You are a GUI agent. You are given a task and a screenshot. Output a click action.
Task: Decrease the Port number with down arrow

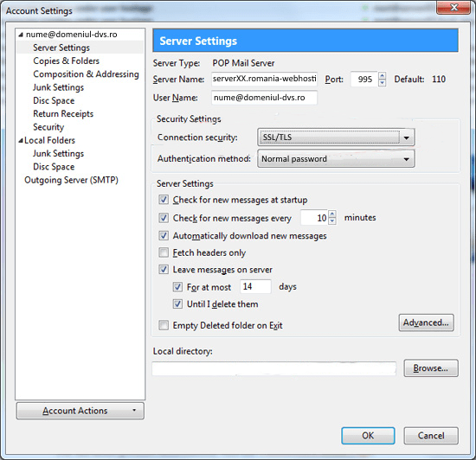383,83
